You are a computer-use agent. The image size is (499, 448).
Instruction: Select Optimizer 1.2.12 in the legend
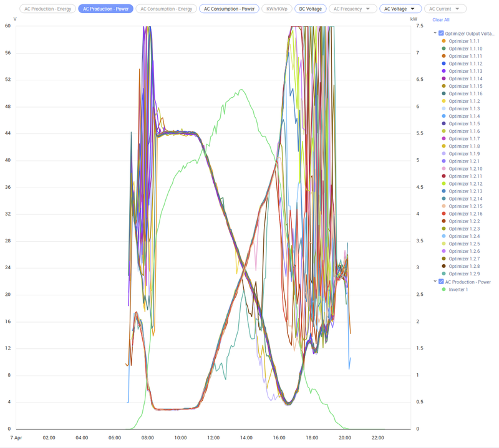[465, 184]
